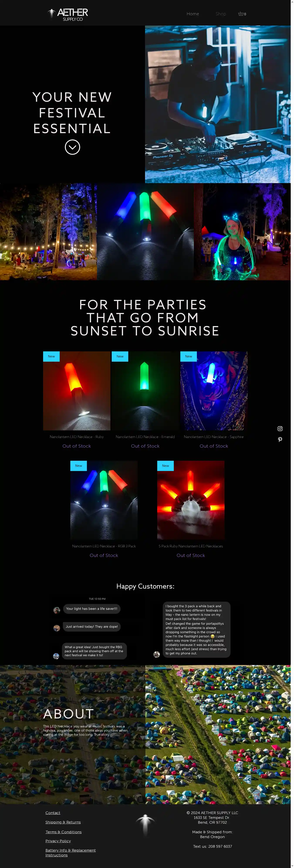Click the glowing footer logo emblem
Image resolution: width=294 pixels, height=868 pixels.
point(145,825)
